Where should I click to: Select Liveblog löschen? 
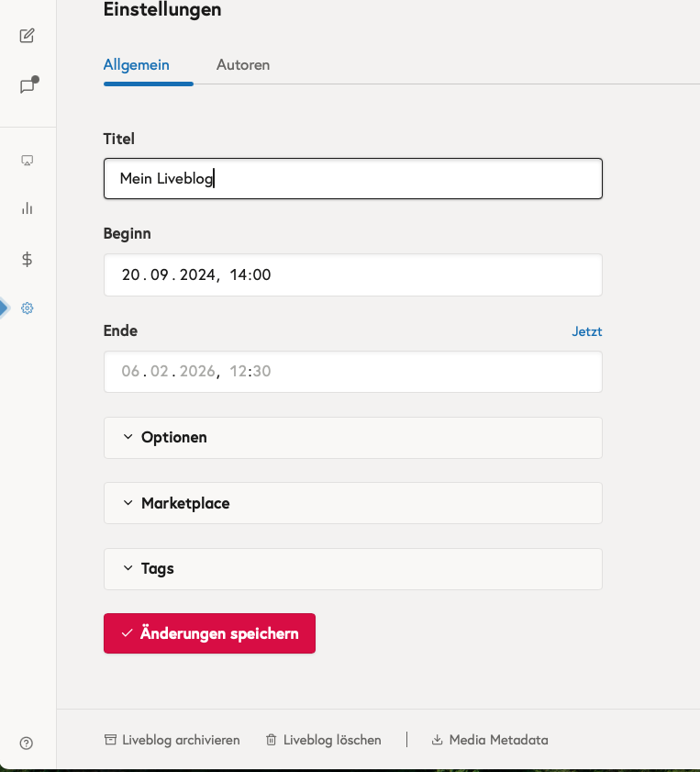coord(333,739)
